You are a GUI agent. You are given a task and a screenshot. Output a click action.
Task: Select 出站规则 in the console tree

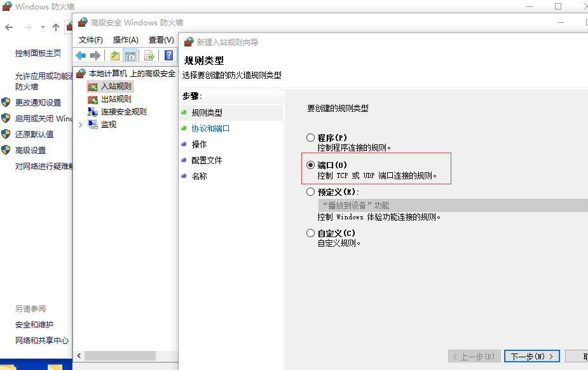pos(116,99)
